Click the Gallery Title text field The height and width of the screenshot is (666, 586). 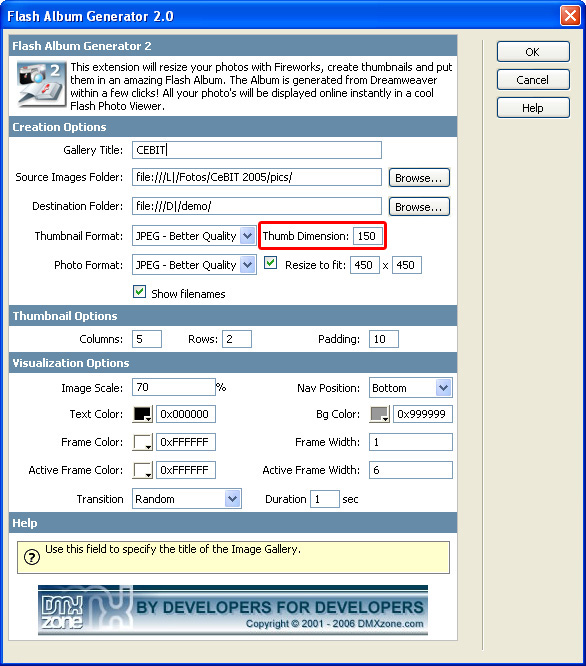256,150
